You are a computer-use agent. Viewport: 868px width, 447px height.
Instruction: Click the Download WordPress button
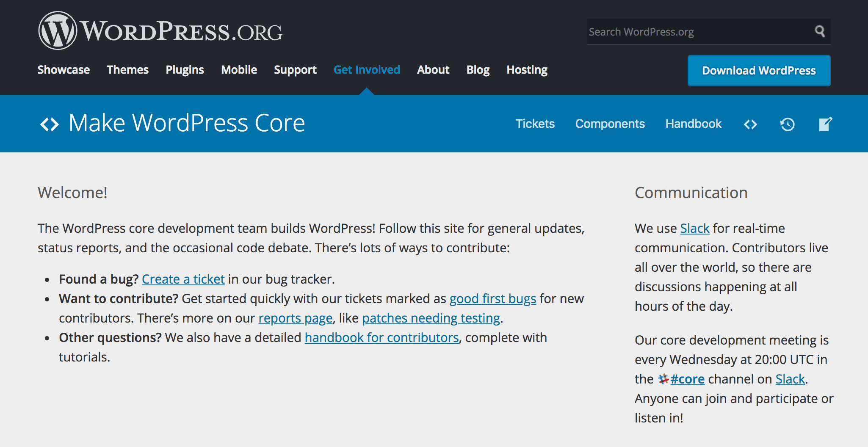click(x=759, y=71)
